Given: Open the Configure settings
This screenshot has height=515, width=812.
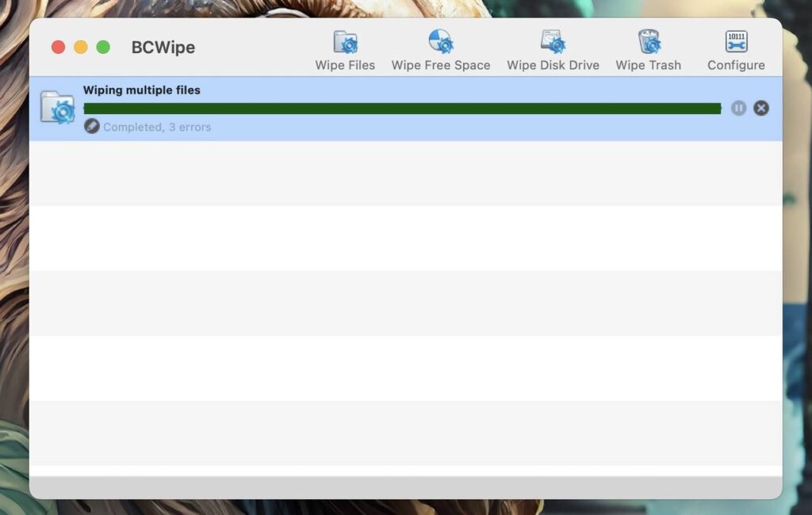Looking at the screenshot, I should [x=736, y=51].
